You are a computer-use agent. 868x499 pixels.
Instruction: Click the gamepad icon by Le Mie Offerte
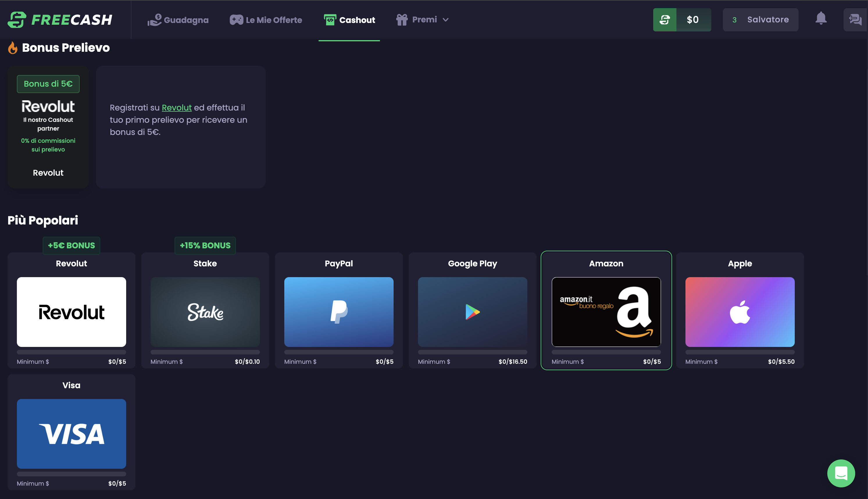[x=236, y=20]
